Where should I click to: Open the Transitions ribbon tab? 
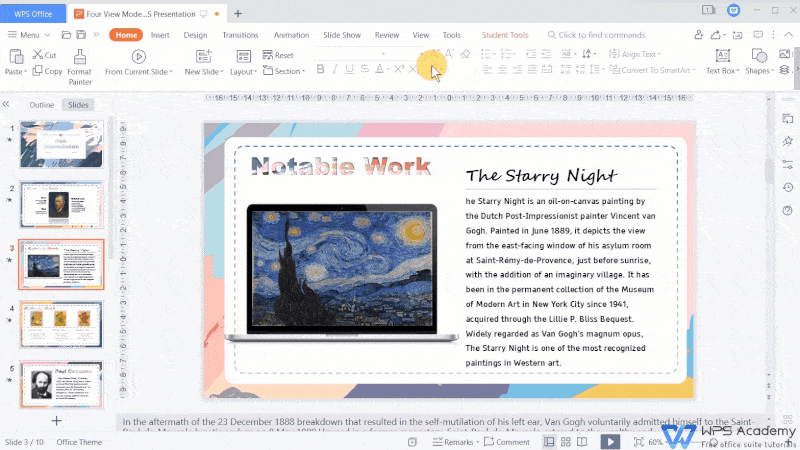coord(240,35)
